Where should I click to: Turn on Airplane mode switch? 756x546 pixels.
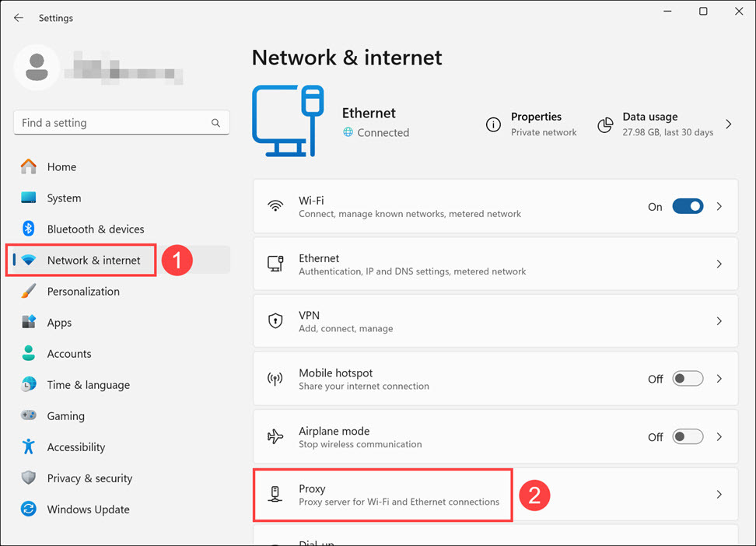tap(688, 436)
